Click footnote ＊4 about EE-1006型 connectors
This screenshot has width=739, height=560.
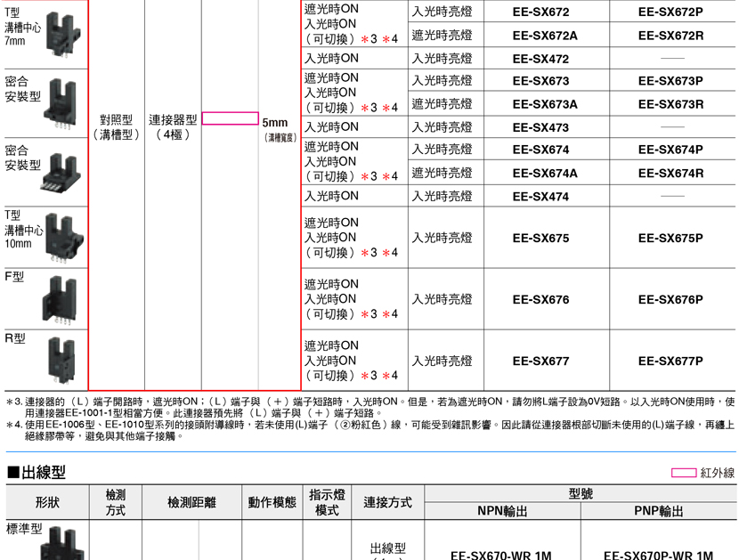370,430
